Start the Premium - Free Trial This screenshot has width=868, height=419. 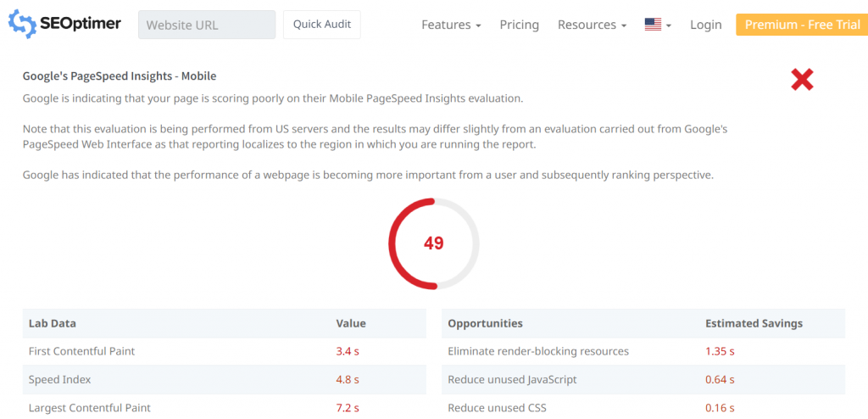802,25
